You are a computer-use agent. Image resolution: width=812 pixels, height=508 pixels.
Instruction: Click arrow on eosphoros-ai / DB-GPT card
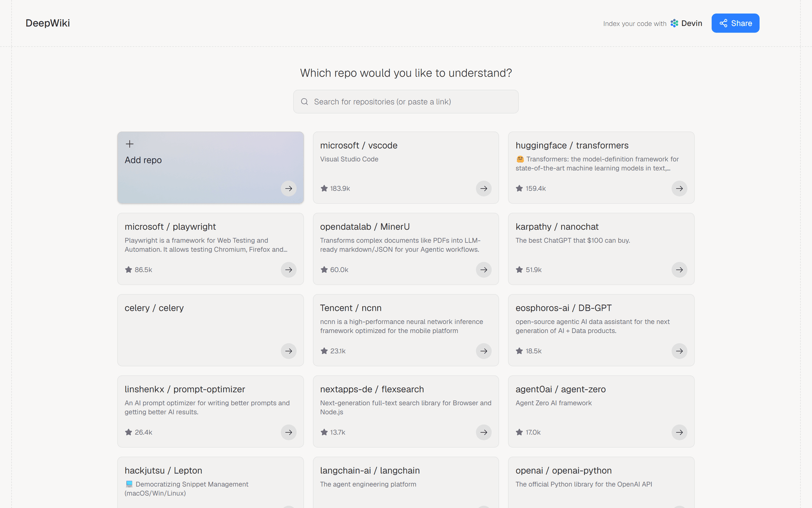click(x=679, y=351)
